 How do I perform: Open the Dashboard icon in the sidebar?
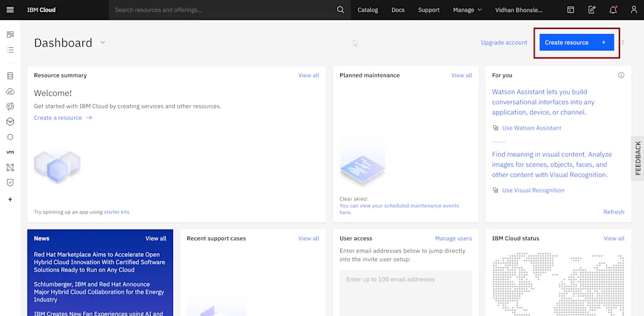pyautogui.click(x=10, y=35)
